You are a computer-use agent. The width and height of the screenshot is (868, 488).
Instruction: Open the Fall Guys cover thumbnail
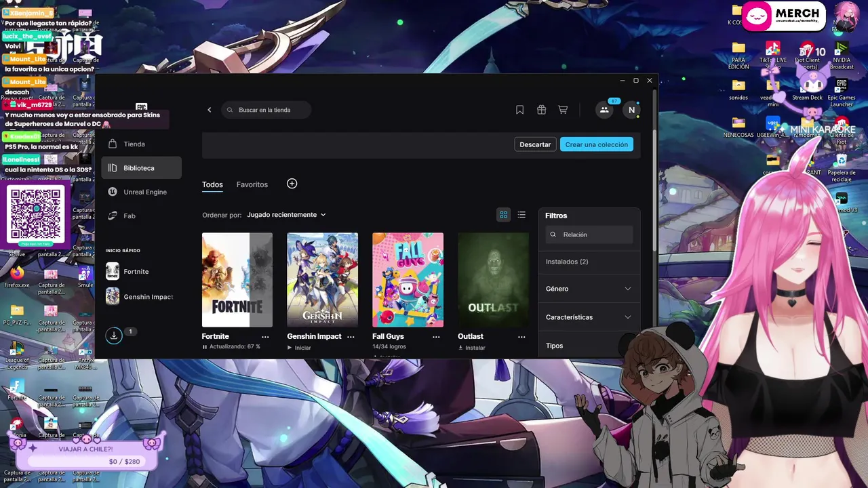coord(408,280)
